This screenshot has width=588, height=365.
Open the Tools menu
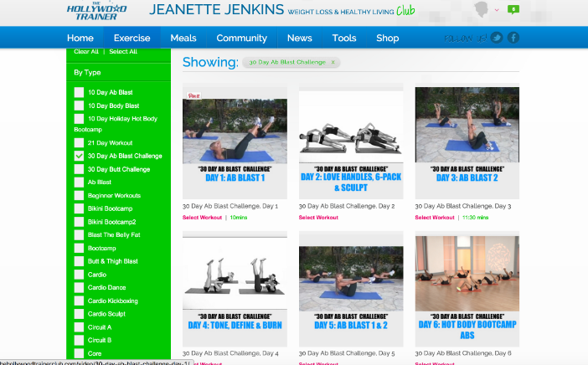[344, 38]
